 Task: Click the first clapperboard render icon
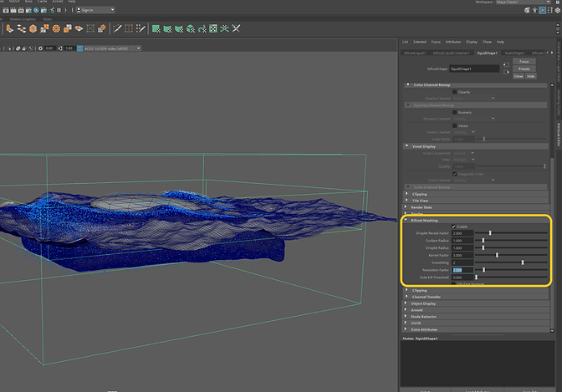pyautogui.click(x=6, y=10)
